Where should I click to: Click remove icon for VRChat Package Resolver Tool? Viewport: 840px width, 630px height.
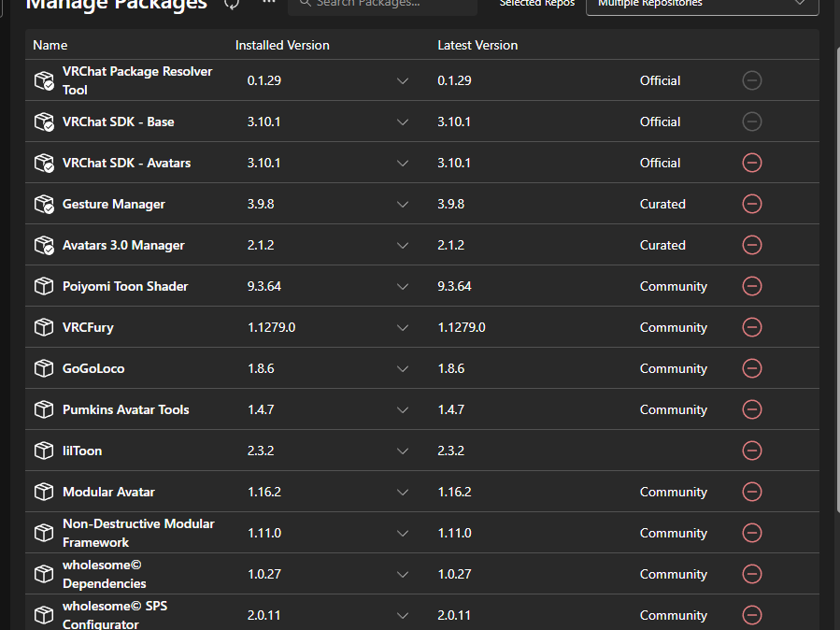751,80
